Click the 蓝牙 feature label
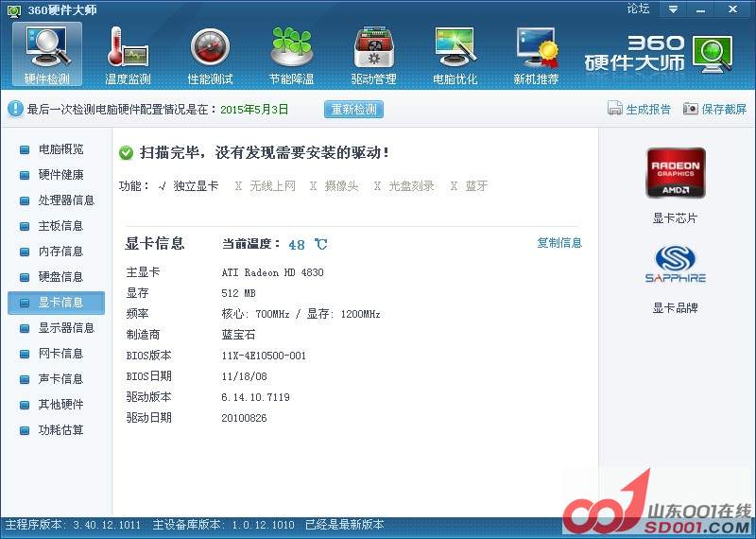 476,185
